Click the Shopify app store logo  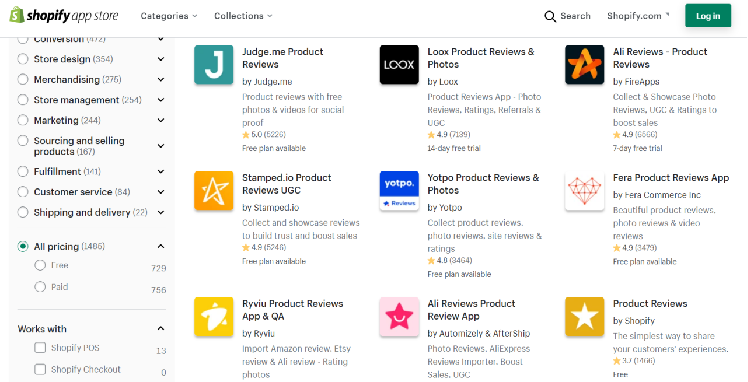(64, 15)
